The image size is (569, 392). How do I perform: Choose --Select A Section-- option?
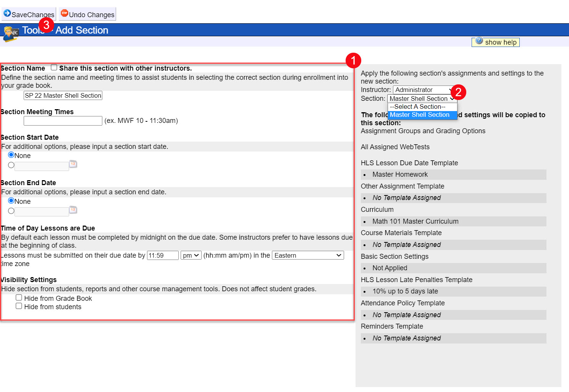coord(417,107)
